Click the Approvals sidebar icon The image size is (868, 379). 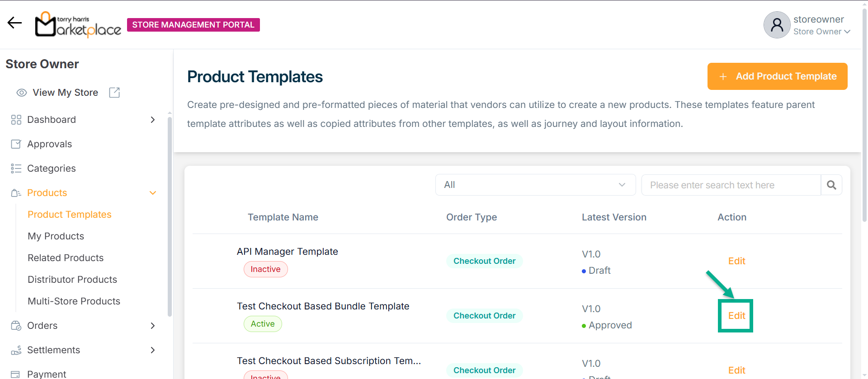16,144
